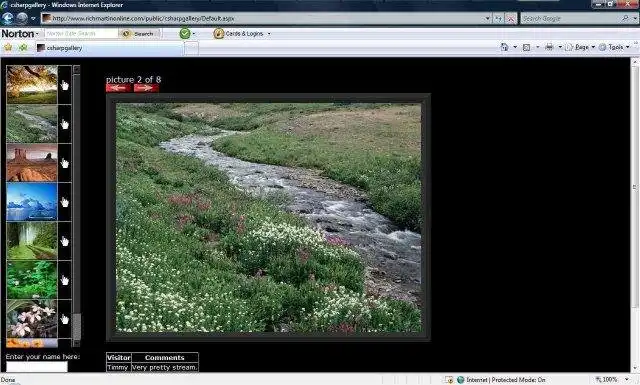Select the pink blossoms thumbnail

pyautogui.click(x=32, y=318)
